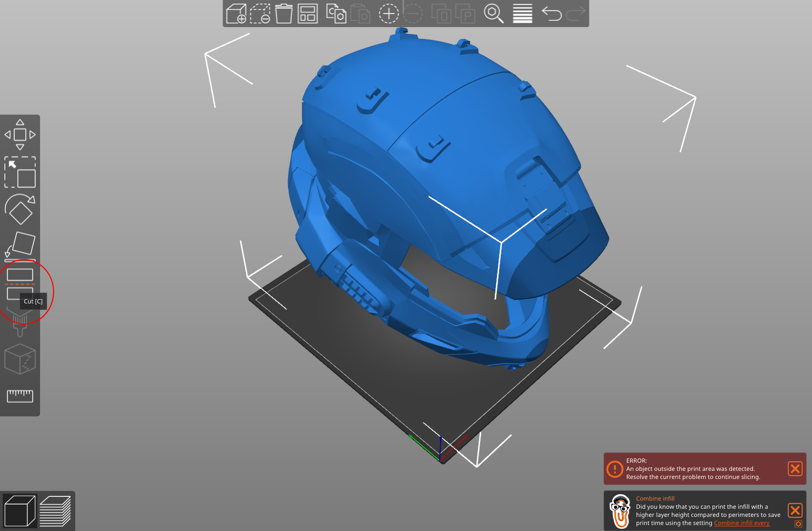Open the 'Combine infill every' setting link
812x531 pixels.
coord(742,523)
